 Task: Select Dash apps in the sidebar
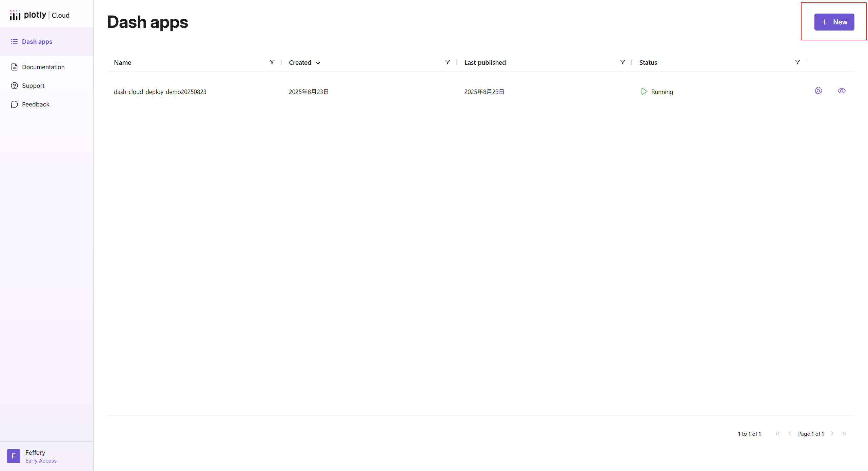click(37, 42)
